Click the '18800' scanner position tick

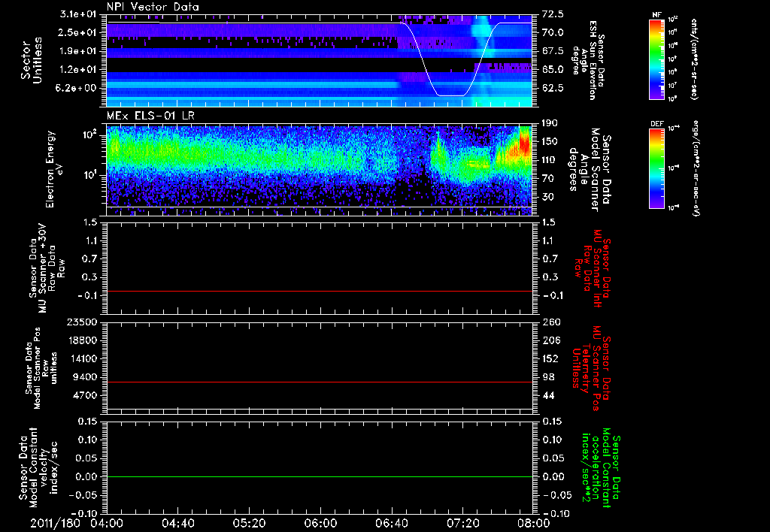click(x=83, y=340)
